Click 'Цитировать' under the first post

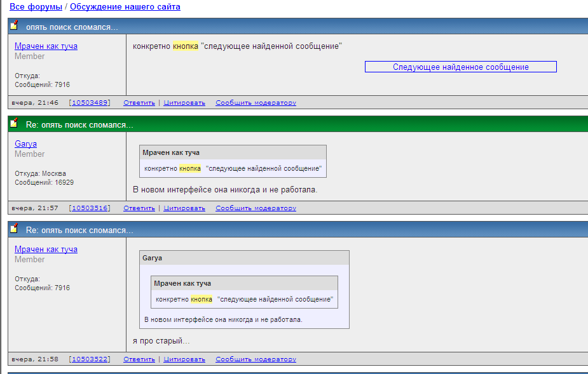(x=184, y=103)
